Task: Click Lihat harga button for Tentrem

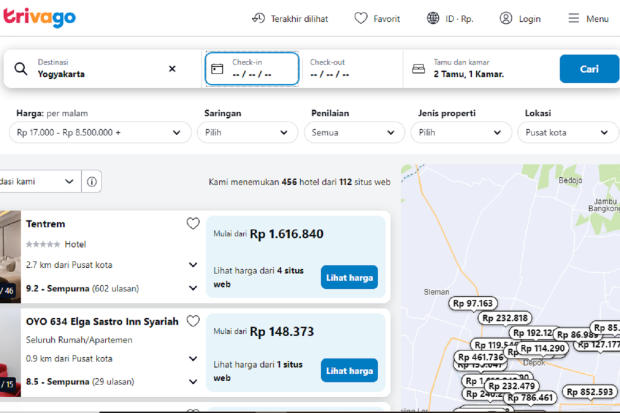Action: click(x=349, y=277)
